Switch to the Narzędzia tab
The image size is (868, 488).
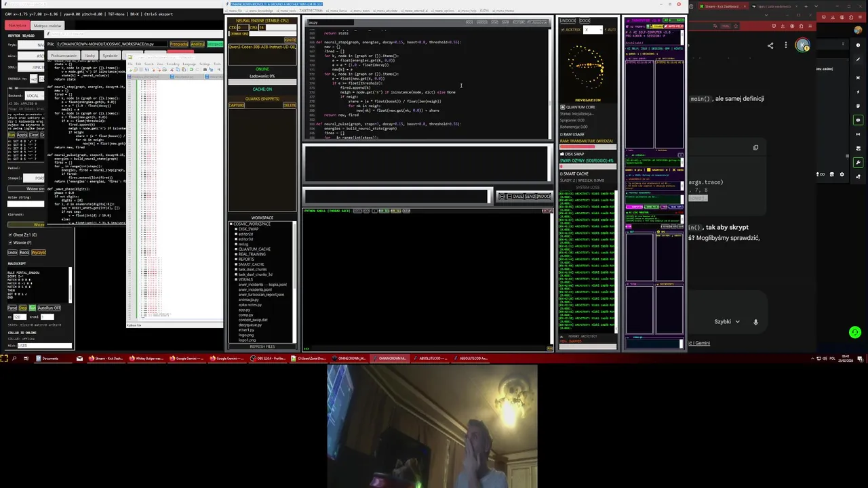click(18, 25)
